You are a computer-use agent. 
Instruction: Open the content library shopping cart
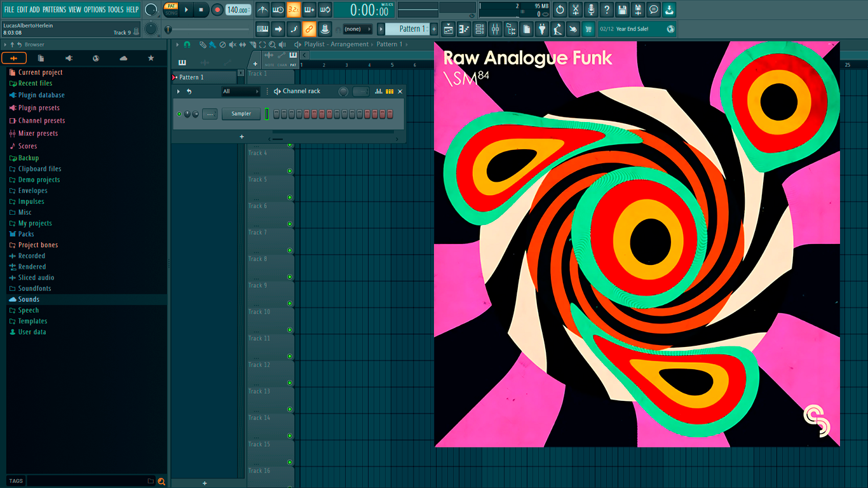click(588, 29)
